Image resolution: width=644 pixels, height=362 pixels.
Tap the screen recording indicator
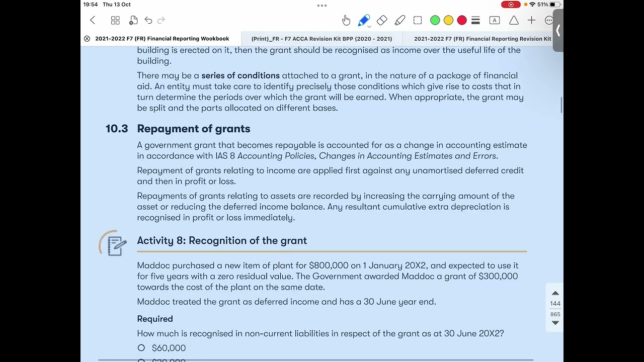(x=511, y=5)
